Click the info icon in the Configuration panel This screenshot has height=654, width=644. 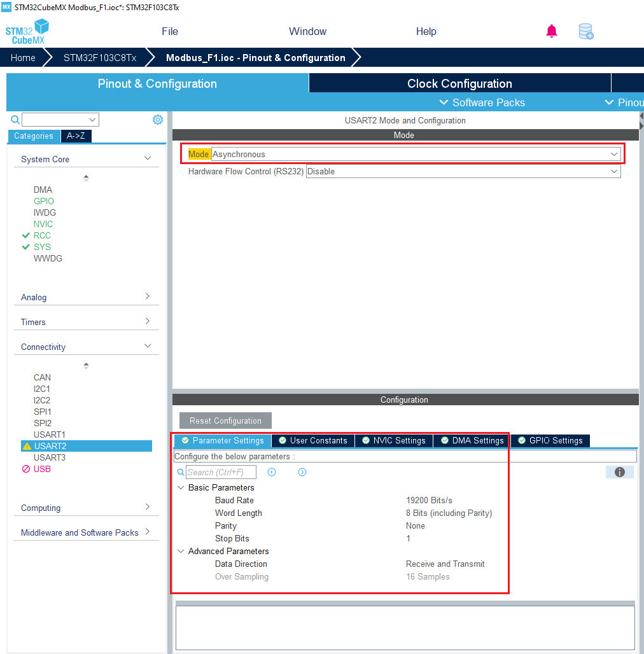click(619, 471)
